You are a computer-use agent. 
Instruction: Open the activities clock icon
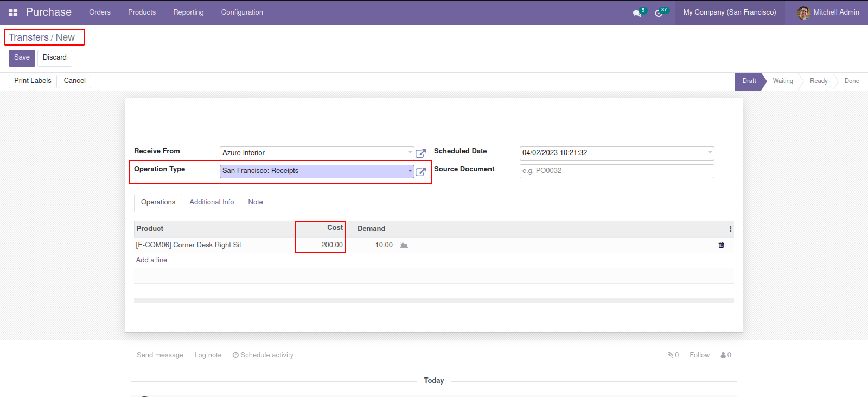point(659,13)
